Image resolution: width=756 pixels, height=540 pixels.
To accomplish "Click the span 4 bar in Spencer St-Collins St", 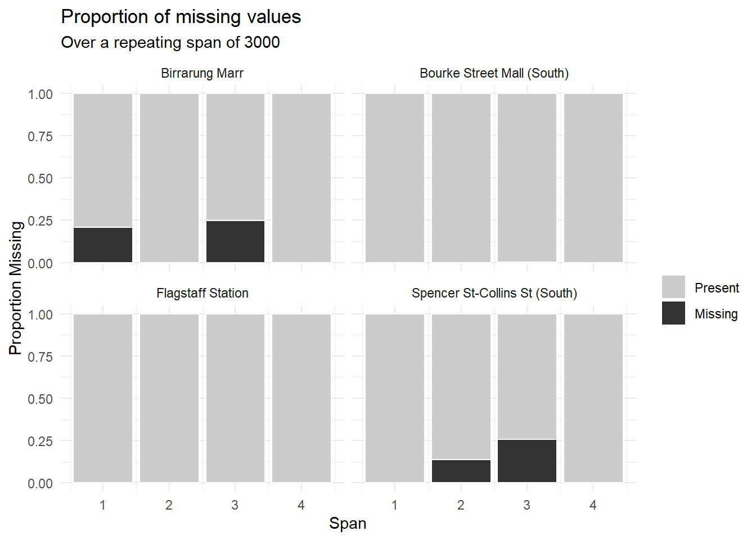I will tap(593, 398).
